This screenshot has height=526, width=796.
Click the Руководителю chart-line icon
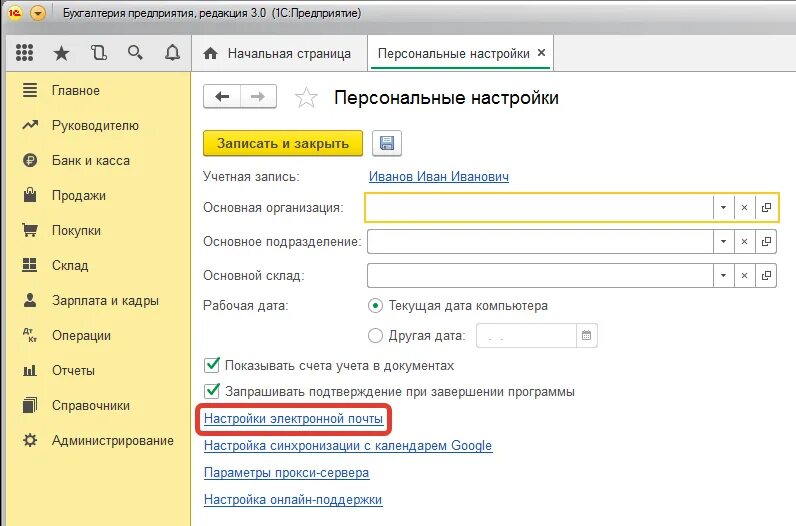[x=30, y=125]
